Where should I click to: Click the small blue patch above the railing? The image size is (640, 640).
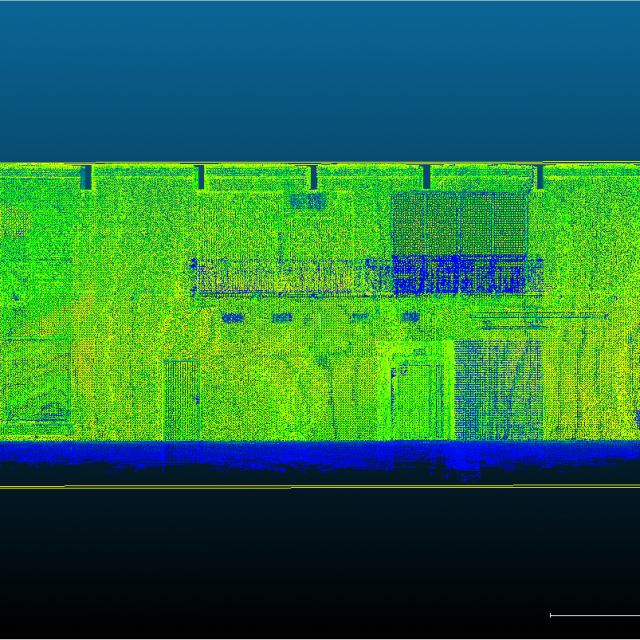pyautogui.click(x=309, y=201)
